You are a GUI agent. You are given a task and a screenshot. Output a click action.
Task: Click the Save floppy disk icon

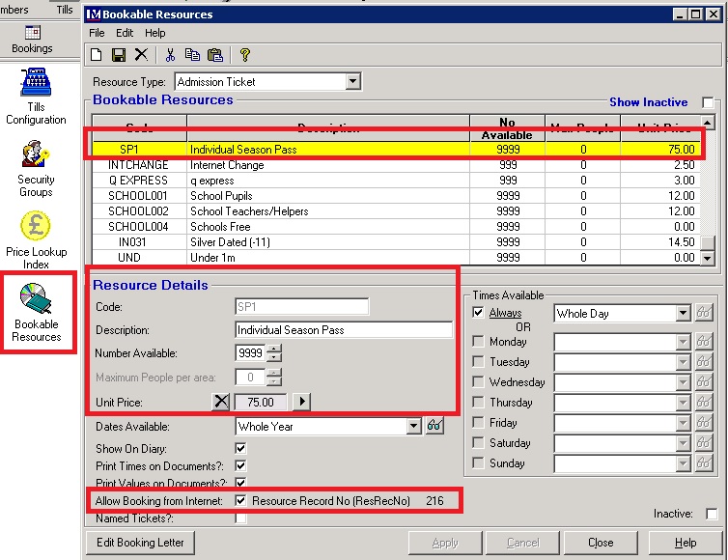[119, 55]
